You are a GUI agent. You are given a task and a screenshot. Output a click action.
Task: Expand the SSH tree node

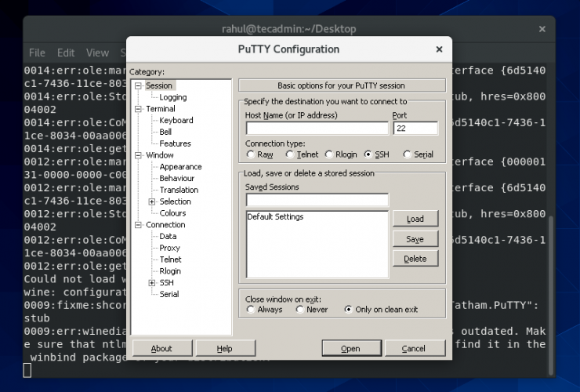click(152, 282)
